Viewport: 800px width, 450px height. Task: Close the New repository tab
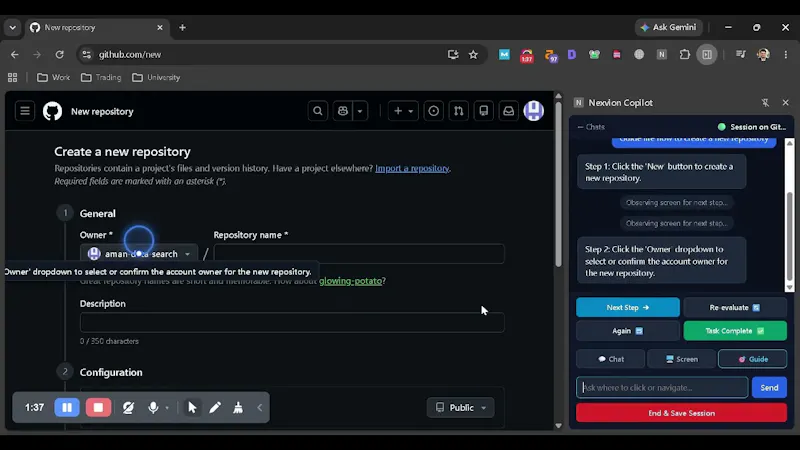coord(160,28)
